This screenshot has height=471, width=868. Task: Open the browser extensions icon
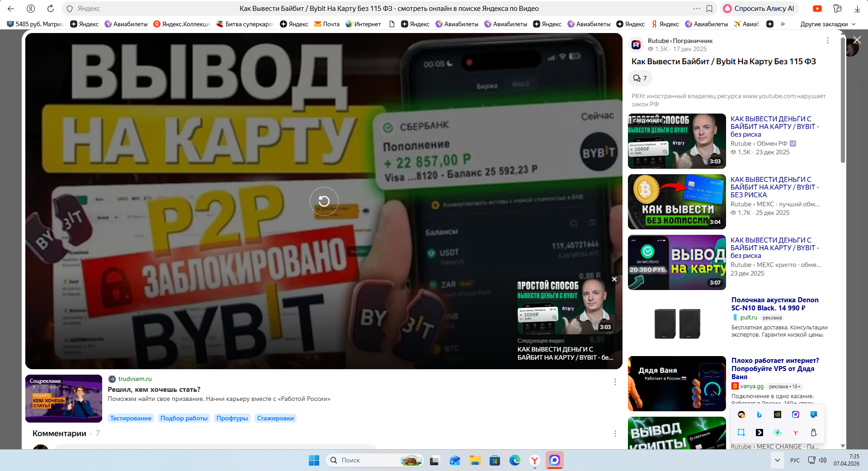click(837, 9)
